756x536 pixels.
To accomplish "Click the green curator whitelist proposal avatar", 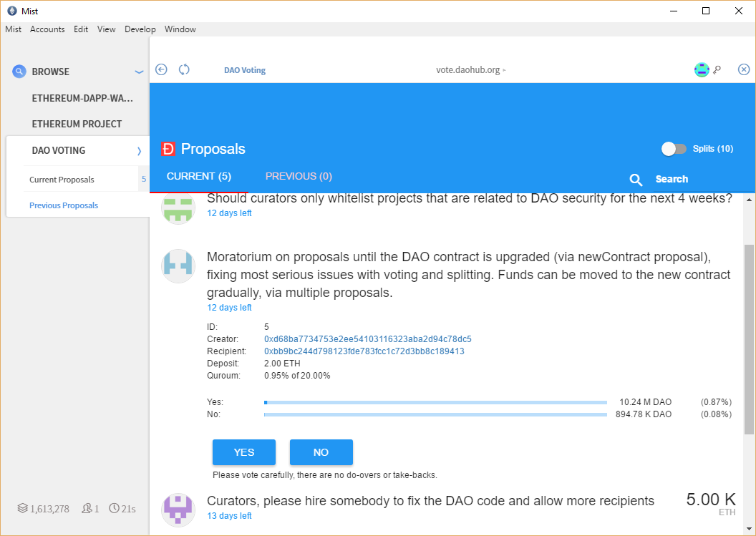I will (178, 208).
